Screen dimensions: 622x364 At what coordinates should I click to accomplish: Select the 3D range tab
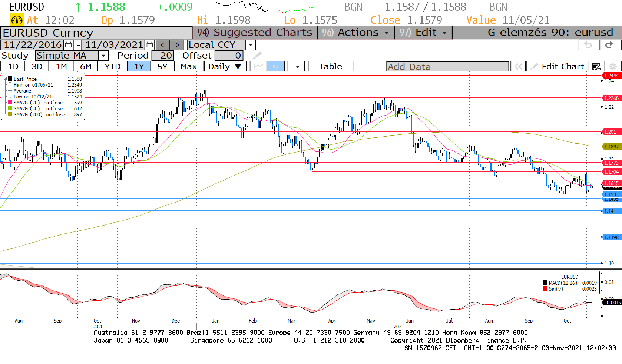pos(37,67)
